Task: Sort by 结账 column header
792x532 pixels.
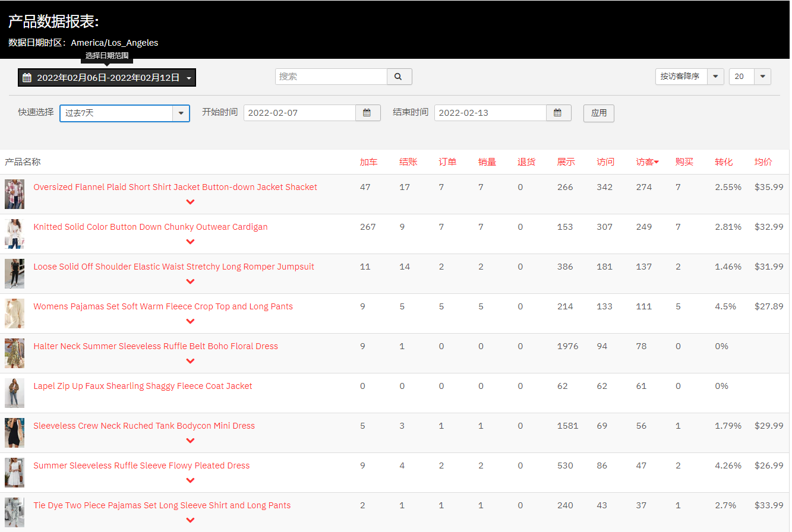Action: 408,162
